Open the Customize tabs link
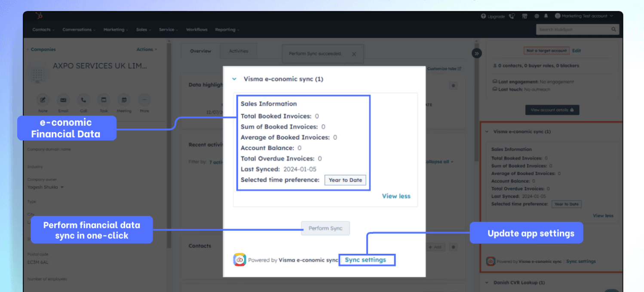The image size is (644, 292). tap(444, 69)
